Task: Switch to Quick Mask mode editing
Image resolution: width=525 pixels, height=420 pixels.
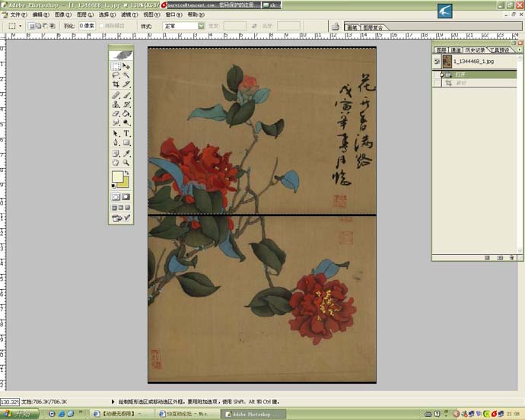Action: point(126,197)
